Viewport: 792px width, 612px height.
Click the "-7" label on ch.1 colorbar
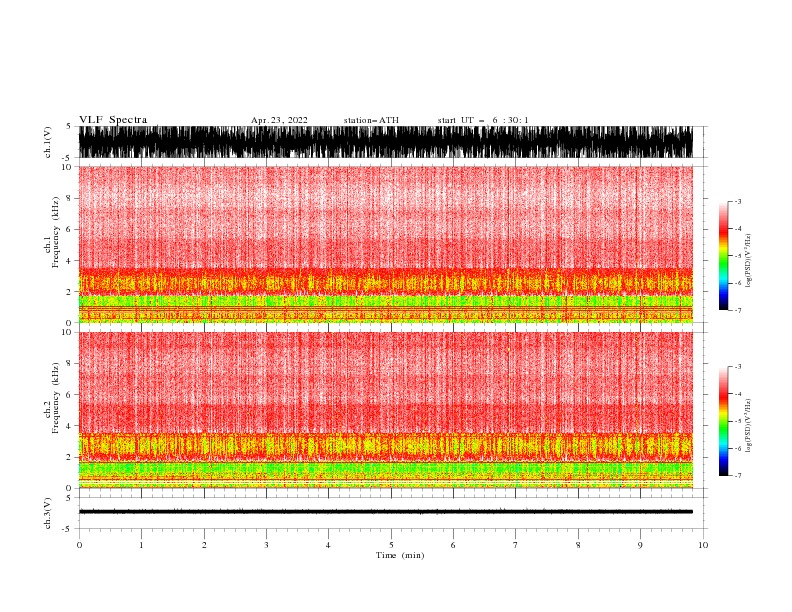coord(738,311)
